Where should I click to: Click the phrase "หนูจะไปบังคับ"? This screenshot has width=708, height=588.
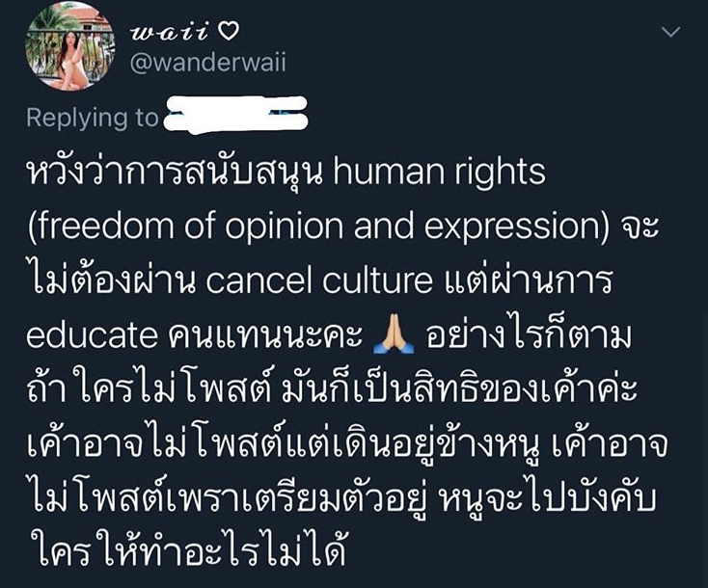(547, 498)
